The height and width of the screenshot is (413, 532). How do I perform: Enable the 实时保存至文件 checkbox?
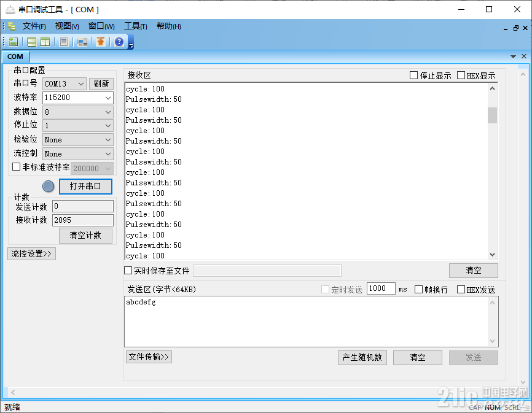tap(128, 271)
